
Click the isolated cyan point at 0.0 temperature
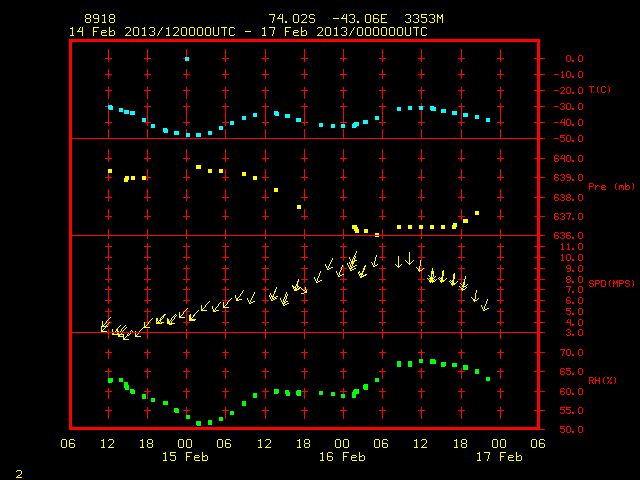click(187, 59)
